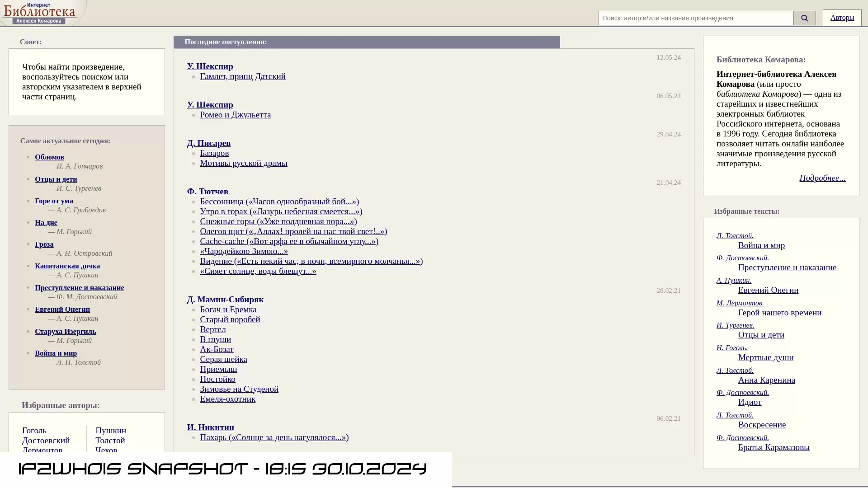Open the poem Бессонница
Viewport: 868px width, 488px height.
[x=279, y=202]
